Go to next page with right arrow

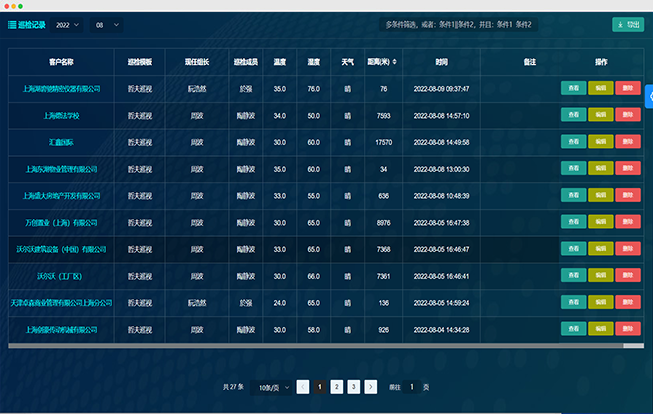pos(370,386)
